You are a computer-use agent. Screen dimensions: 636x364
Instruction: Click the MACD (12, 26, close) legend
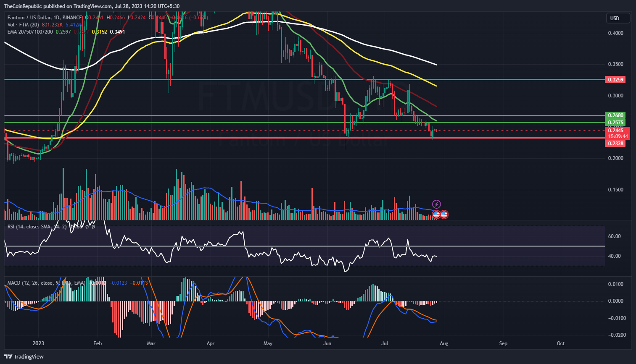(x=46, y=283)
